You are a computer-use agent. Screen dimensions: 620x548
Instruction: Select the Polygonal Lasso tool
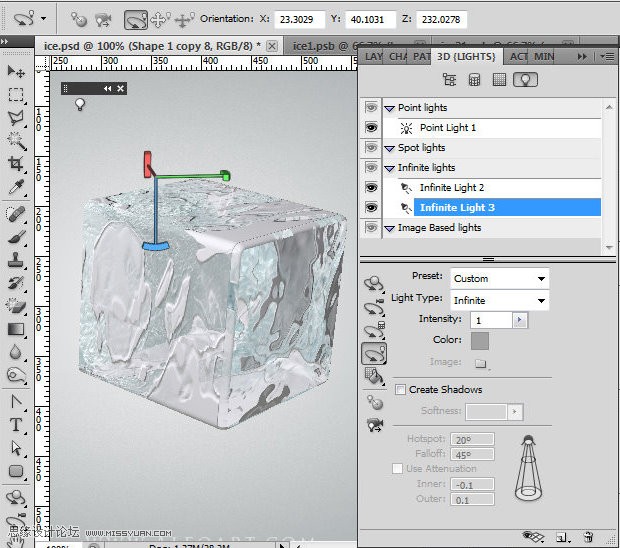(16, 118)
